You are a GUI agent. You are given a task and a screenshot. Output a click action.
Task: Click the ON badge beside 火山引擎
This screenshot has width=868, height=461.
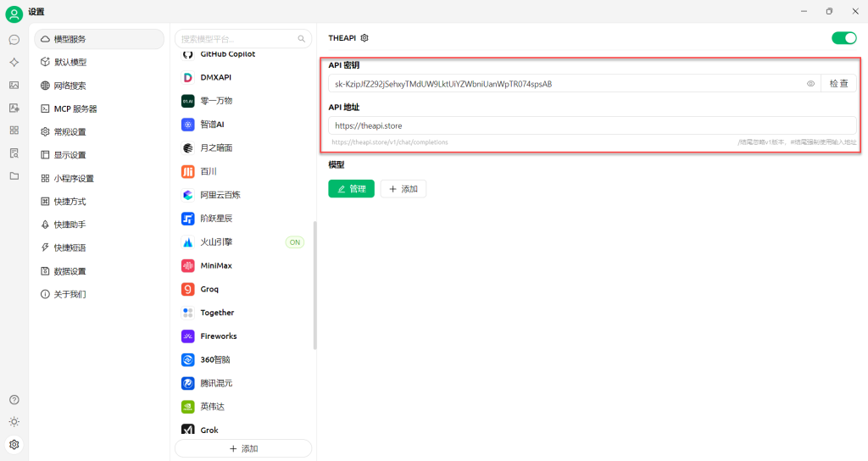[x=294, y=242]
